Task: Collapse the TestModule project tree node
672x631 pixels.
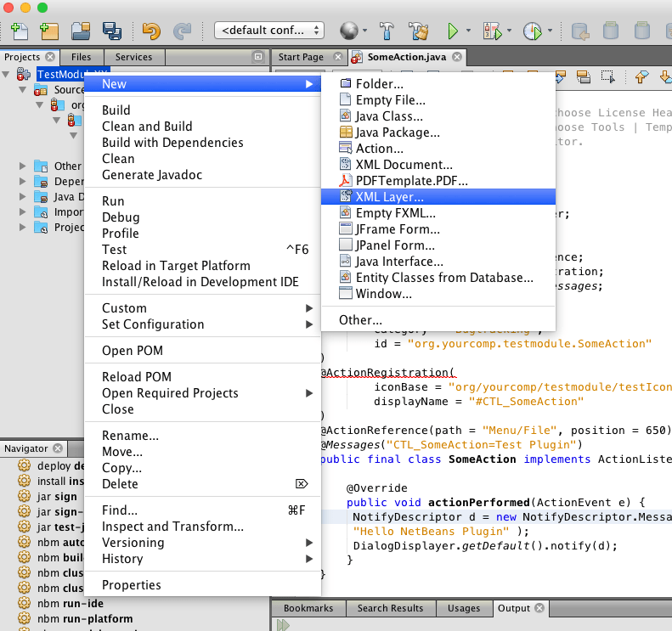Action: (x=8, y=74)
